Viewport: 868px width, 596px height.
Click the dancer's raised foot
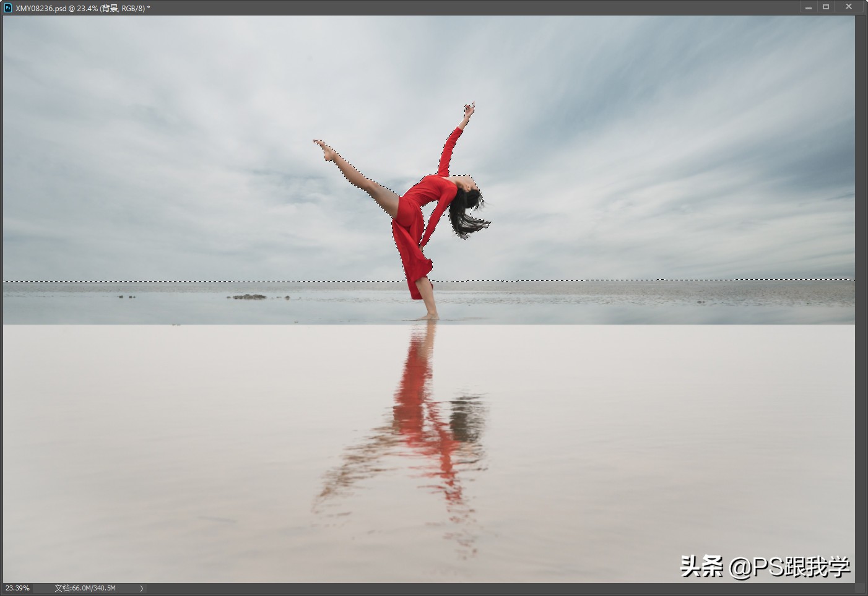pos(323,149)
